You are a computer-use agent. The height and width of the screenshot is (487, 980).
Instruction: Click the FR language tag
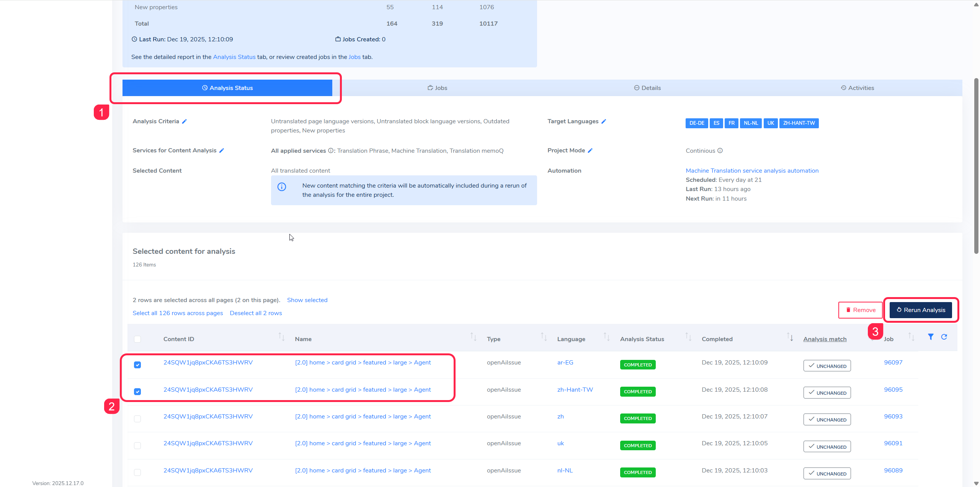click(732, 123)
